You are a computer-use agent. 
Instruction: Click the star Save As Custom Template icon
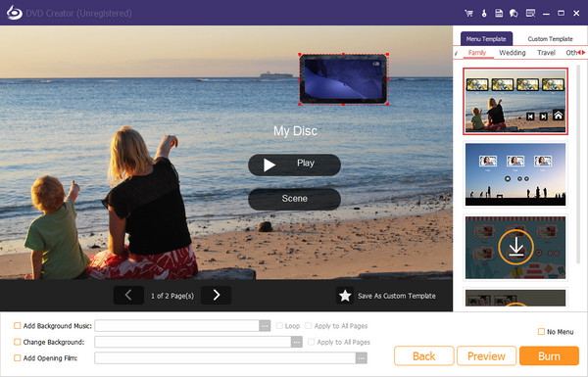click(x=345, y=296)
